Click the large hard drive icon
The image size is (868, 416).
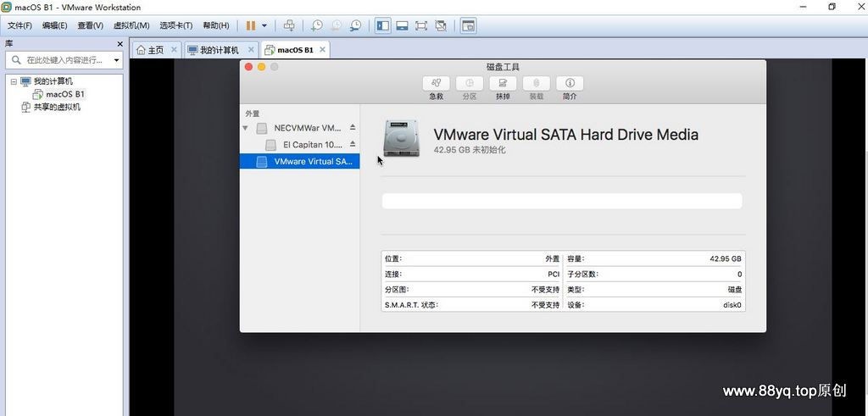coord(401,138)
